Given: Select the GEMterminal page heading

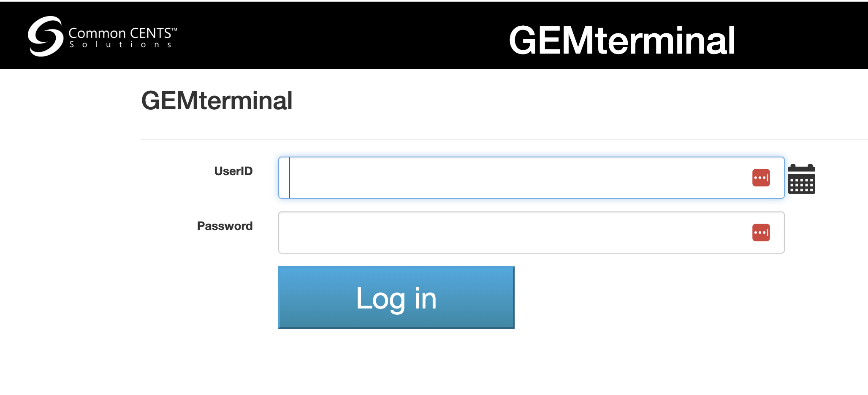Looking at the screenshot, I should [x=217, y=100].
